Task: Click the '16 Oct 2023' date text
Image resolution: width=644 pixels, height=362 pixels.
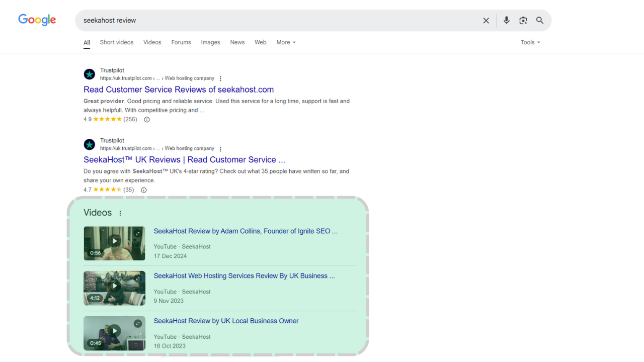Action: (x=170, y=346)
